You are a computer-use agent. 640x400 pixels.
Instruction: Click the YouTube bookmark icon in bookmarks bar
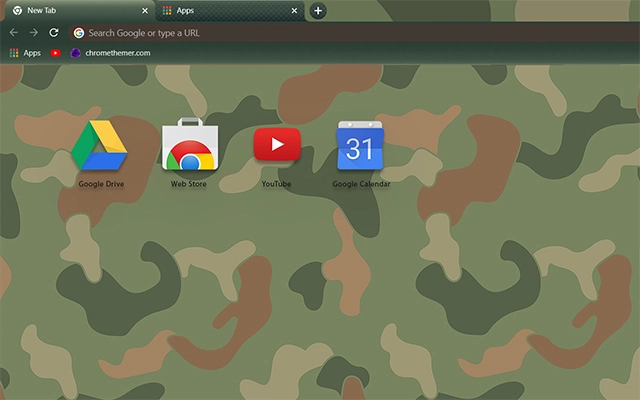(56, 53)
